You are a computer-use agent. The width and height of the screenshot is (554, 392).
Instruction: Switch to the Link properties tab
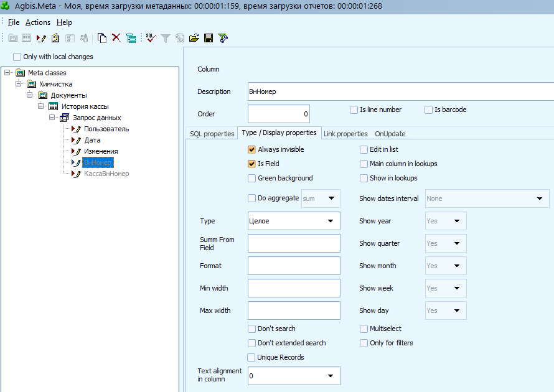[345, 134]
